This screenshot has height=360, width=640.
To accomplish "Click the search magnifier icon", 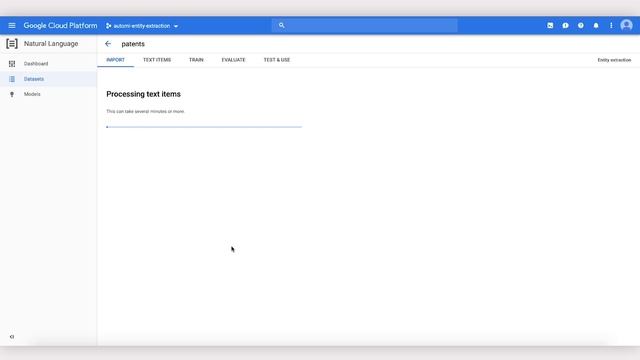I will (x=282, y=25).
